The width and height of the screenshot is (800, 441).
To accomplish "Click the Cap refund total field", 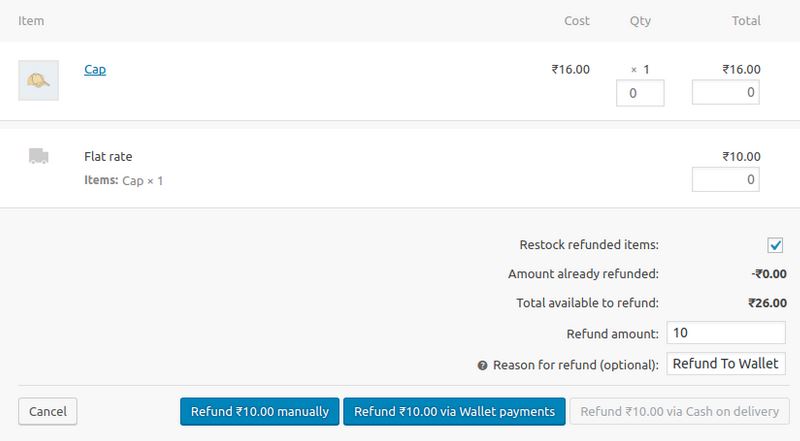I will click(726, 92).
